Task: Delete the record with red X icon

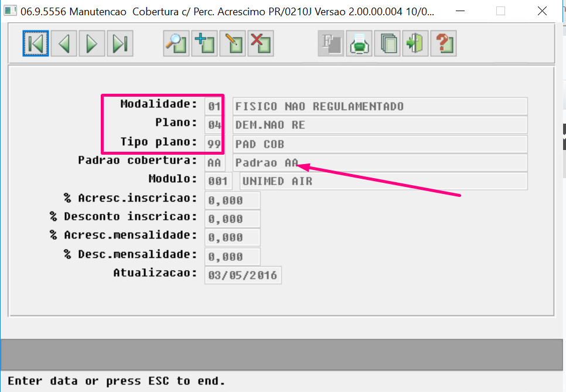Action: (261, 44)
